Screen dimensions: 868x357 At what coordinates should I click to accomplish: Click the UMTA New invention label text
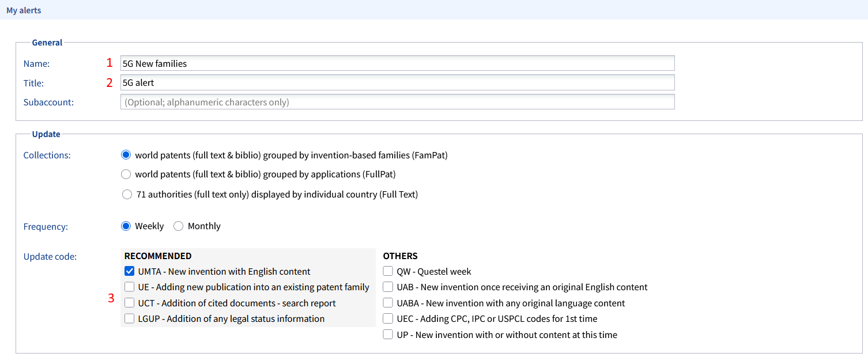224,272
